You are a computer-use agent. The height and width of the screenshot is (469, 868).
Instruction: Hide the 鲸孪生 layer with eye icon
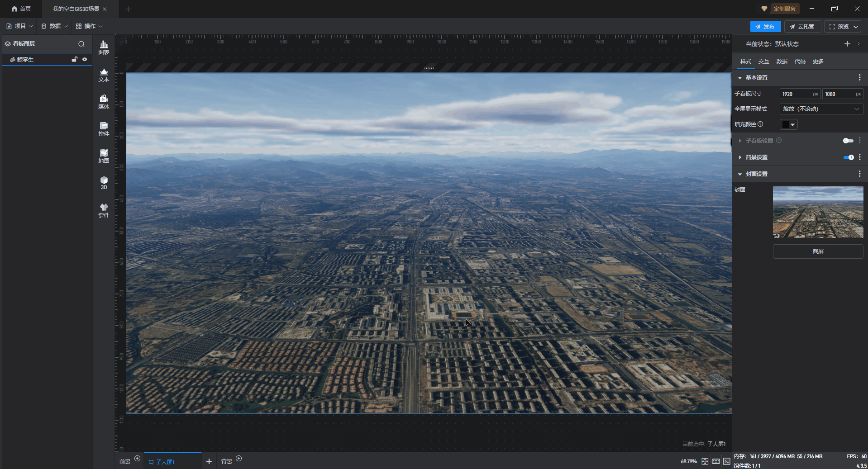85,59
